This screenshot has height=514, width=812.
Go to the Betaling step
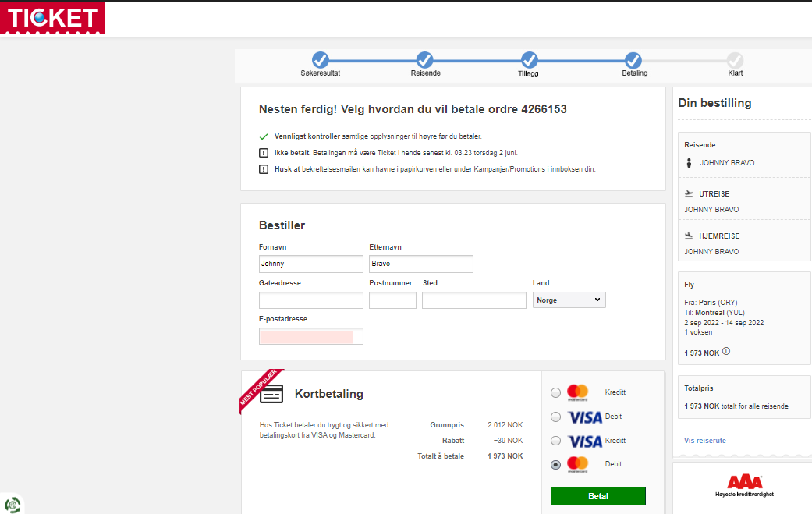pyautogui.click(x=633, y=60)
